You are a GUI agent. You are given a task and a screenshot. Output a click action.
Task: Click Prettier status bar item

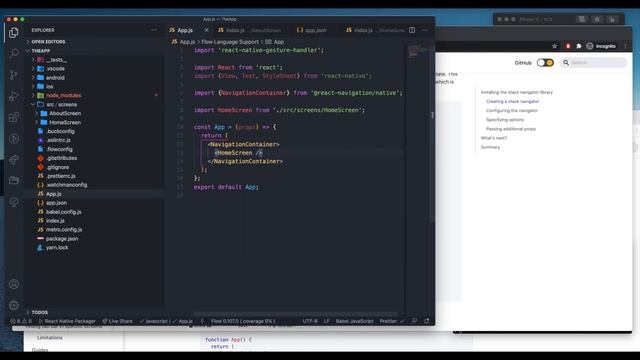[x=391, y=321]
